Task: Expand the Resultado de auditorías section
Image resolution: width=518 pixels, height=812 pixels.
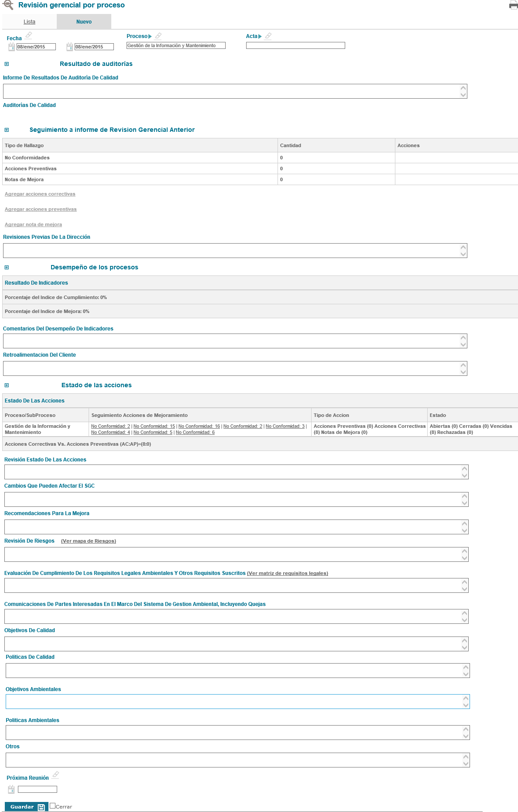Action: click(x=7, y=64)
